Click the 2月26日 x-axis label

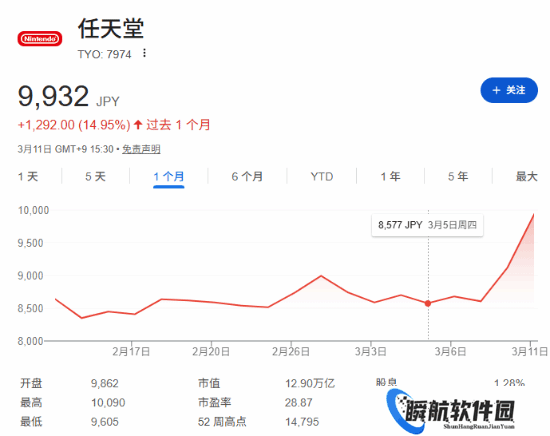click(x=291, y=351)
